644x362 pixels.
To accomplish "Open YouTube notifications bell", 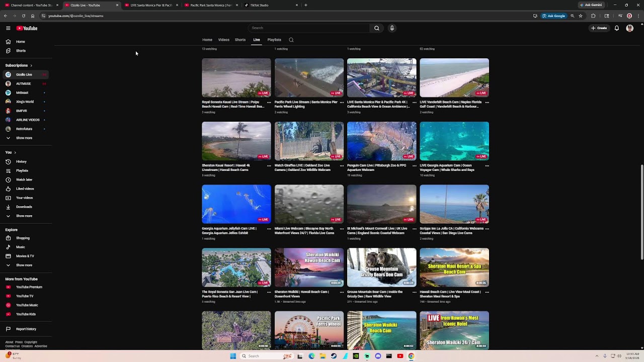I will (616, 28).
